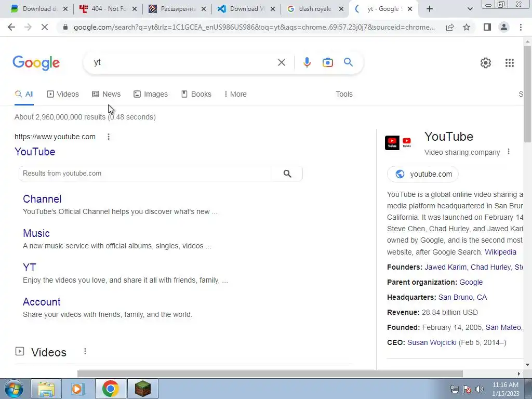Image resolution: width=532 pixels, height=399 pixels.
Task: Click the address bar URL
Action: (x=254, y=27)
